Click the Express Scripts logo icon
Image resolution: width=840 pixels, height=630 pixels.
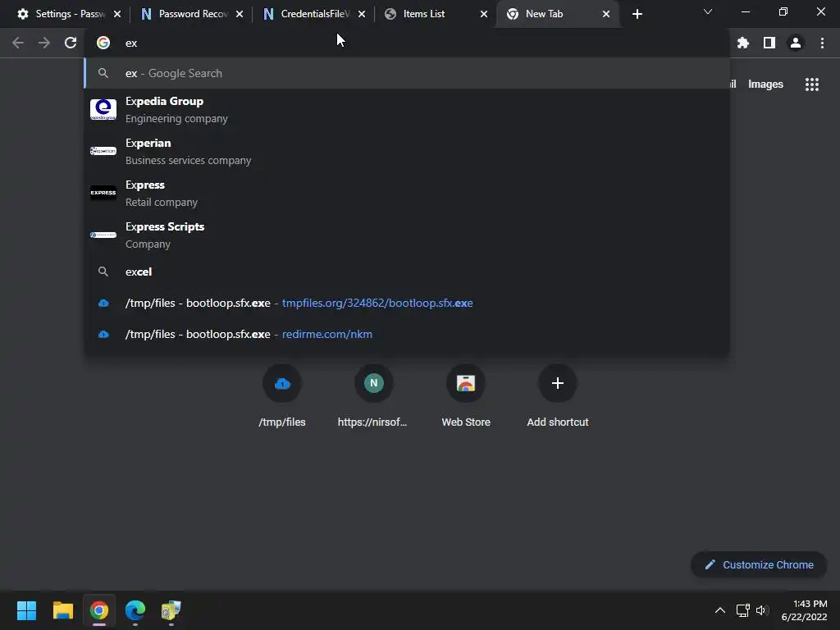[103, 235]
